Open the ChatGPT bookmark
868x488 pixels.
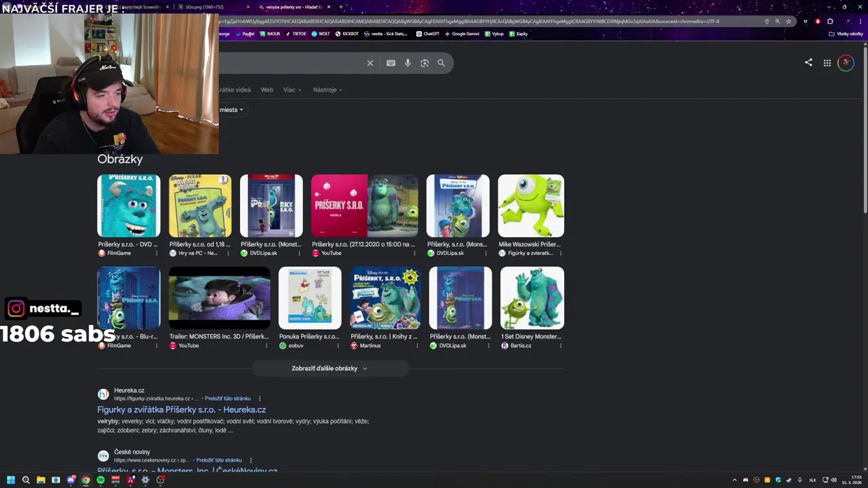(428, 33)
